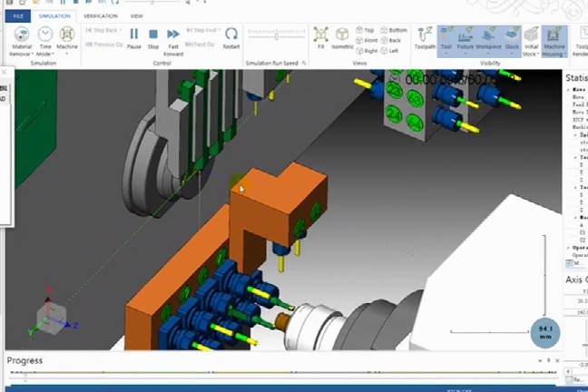588x392 pixels.
Task: Click the quick access toolbar speed slider
Action: point(152,2)
